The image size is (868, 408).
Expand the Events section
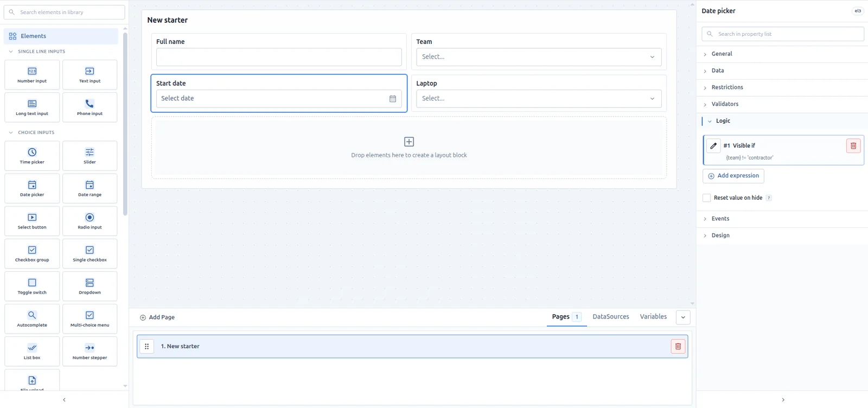point(782,219)
